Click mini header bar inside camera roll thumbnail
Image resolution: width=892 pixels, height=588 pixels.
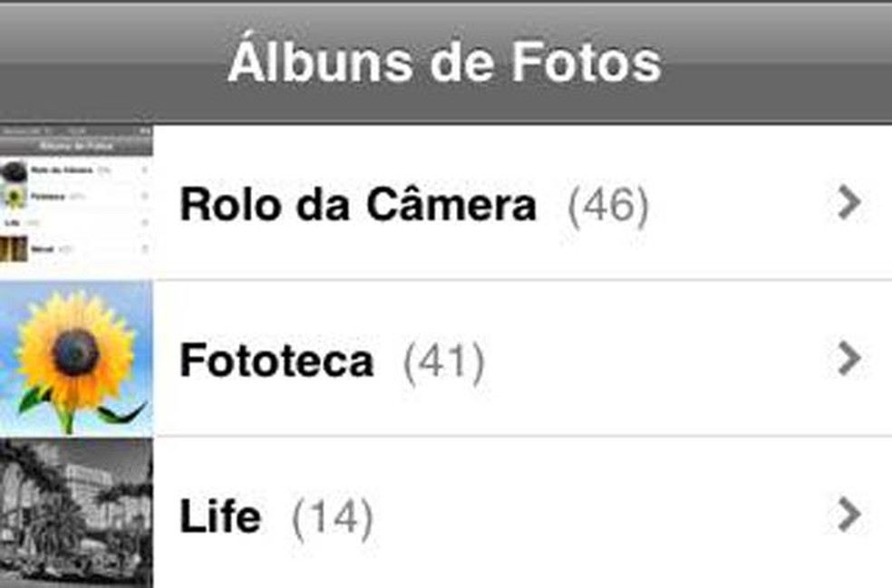(76, 145)
